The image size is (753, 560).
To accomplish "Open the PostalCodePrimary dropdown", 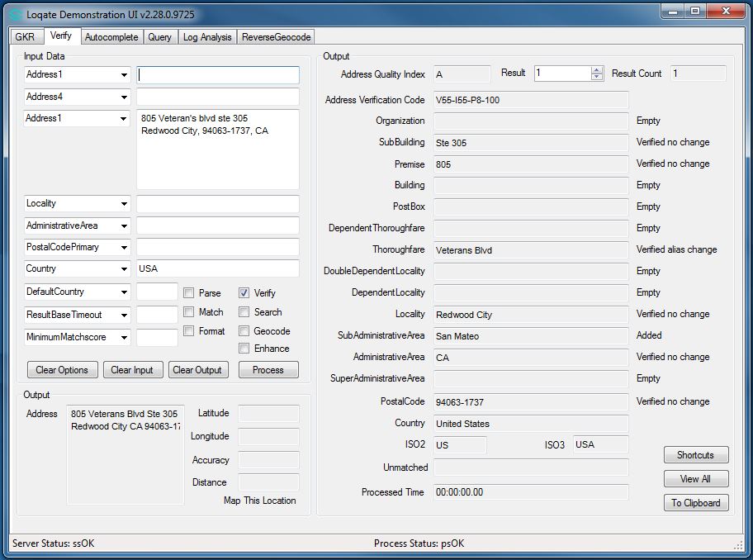I will (124, 247).
